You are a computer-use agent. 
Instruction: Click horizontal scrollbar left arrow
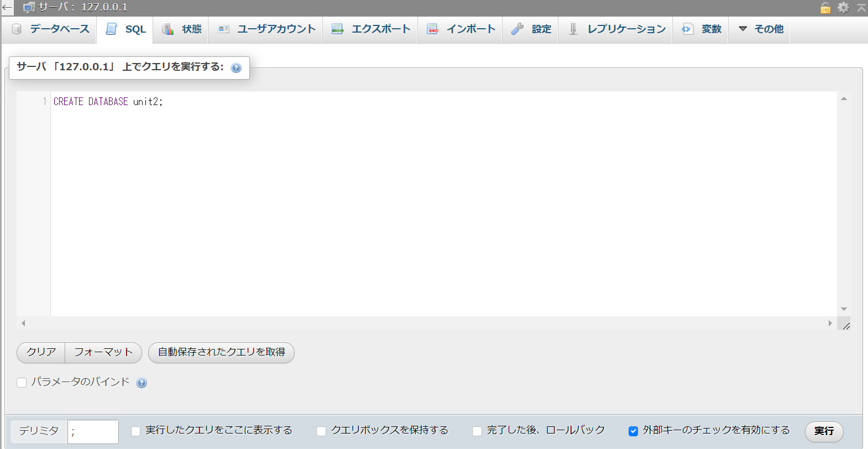23,323
